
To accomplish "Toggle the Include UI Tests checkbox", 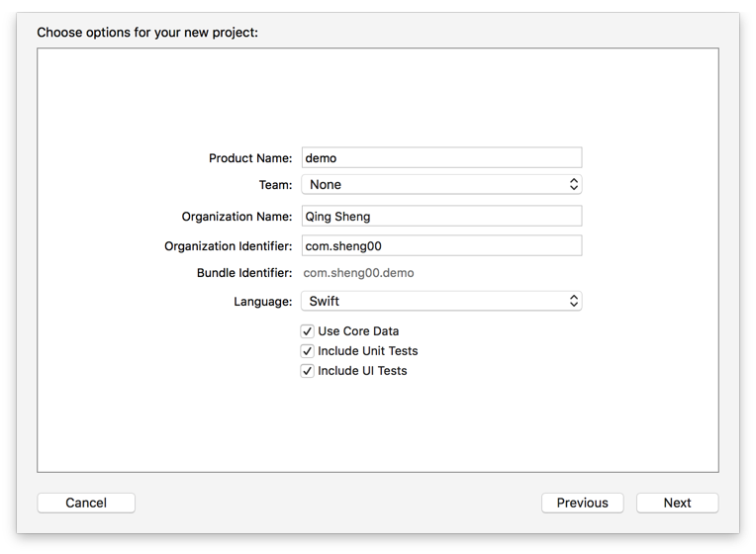I will tap(308, 371).
